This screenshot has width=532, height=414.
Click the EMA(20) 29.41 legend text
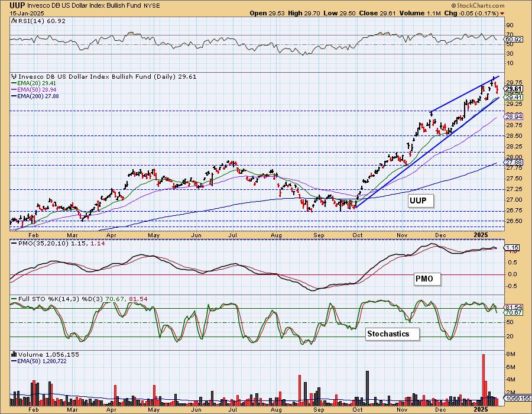37,83
